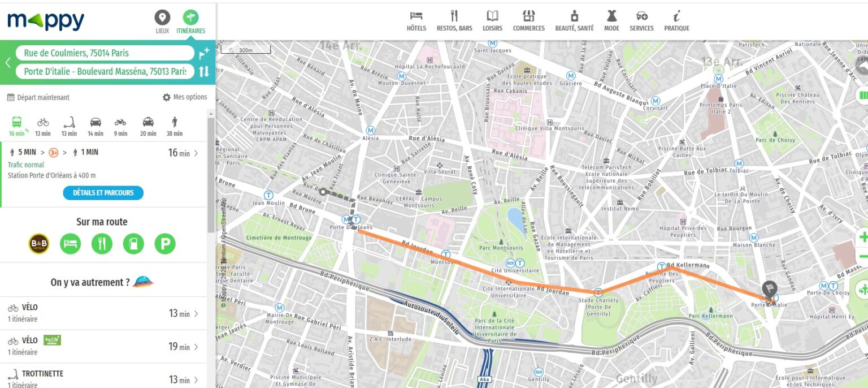Open the Itinéraires signpost tab
The image size is (868, 388).
(x=190, y=22)
